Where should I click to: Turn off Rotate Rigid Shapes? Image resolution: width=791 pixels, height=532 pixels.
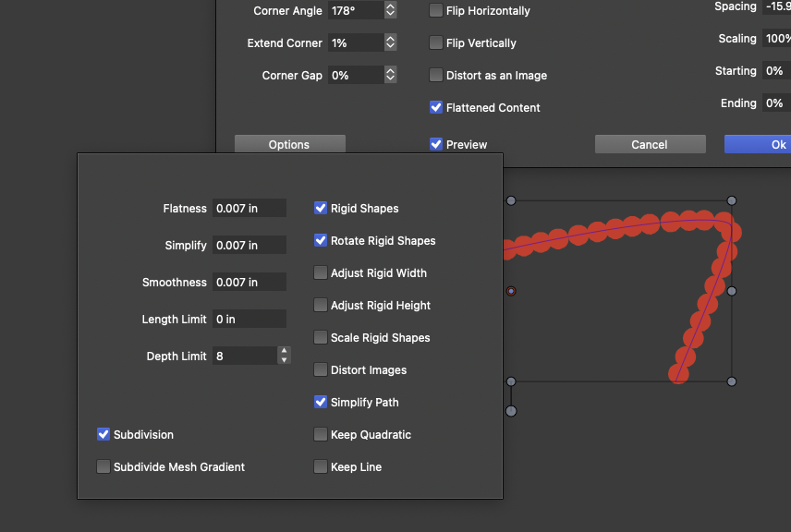tap(321, 241)
